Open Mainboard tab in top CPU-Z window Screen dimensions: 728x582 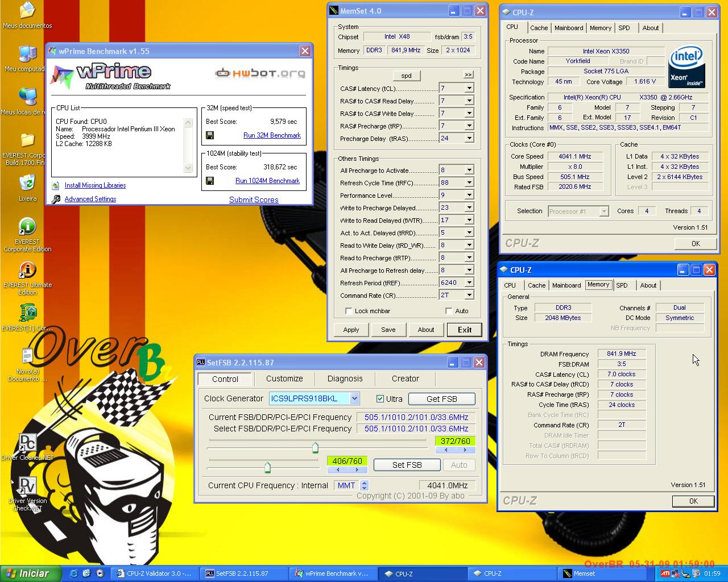(569, 28)
